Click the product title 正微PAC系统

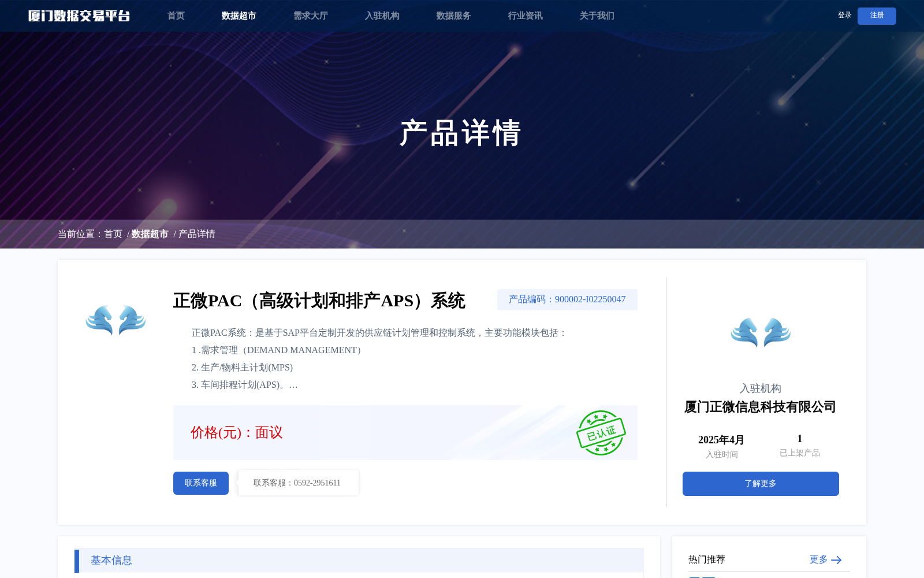coord(319,301)
